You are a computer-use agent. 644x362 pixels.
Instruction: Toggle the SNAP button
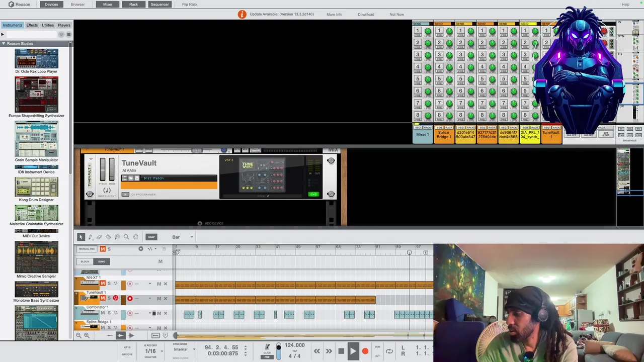(x=151, y=237)
